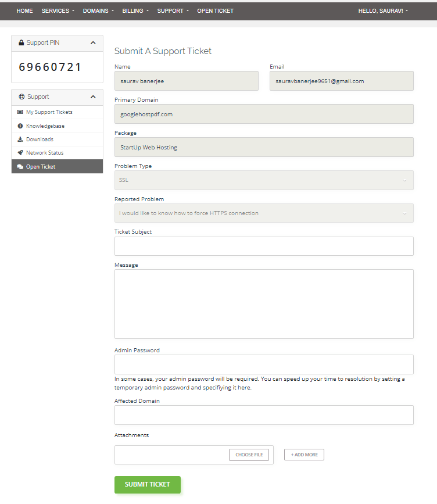The width and height of the screenshot is (437, 504).
Task: Click the SUBMIT TICKET button
Action: [x=147, y=484]
